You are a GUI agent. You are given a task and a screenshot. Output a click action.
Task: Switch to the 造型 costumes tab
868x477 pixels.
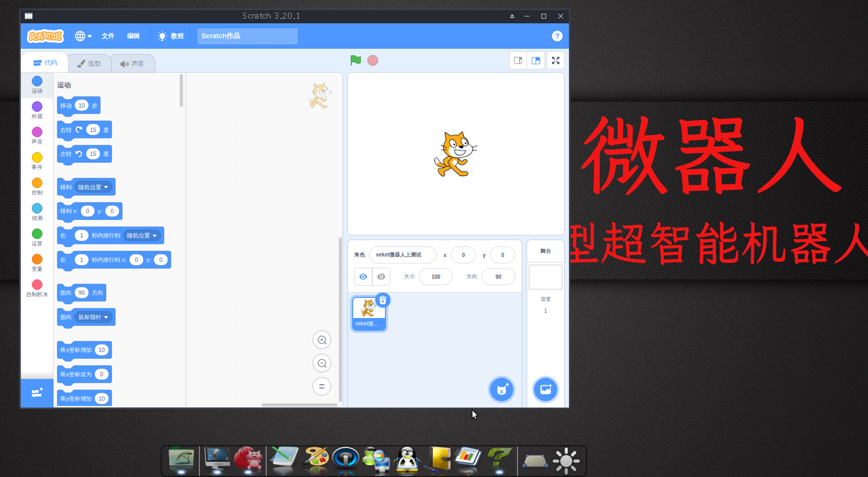coord(89,64)
